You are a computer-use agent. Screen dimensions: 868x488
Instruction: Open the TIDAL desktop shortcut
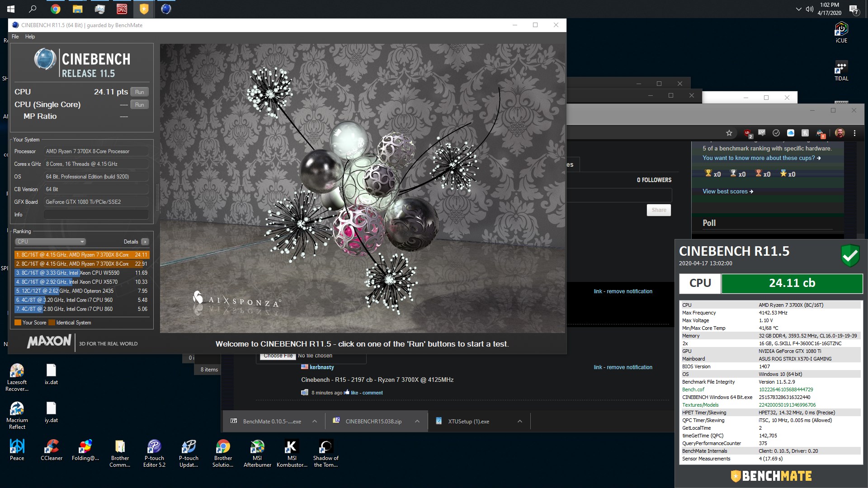tap(841, 71)
